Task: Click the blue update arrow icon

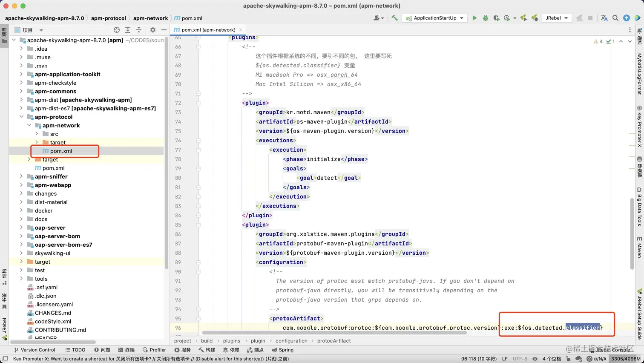Action: click(627, 18)
